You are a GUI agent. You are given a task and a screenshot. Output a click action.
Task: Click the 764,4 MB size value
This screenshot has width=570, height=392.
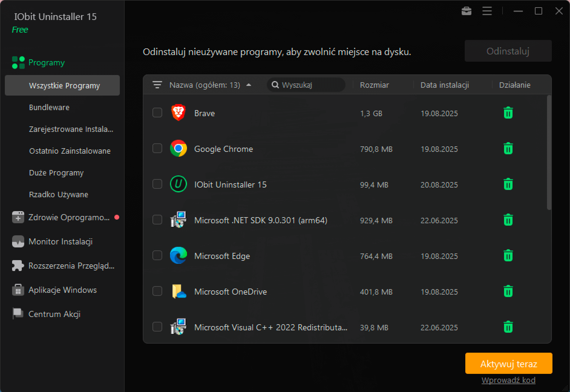tap(376, 256)
